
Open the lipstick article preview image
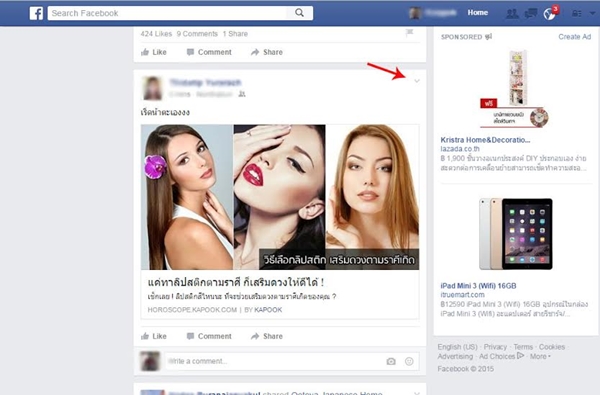click(x=280, y=197)
